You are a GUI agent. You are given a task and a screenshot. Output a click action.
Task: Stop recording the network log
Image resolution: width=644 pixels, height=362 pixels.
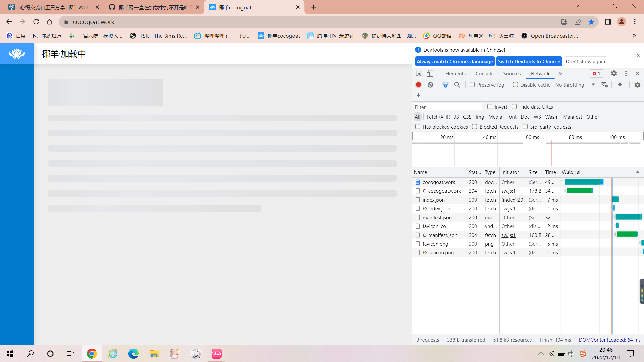418,85
